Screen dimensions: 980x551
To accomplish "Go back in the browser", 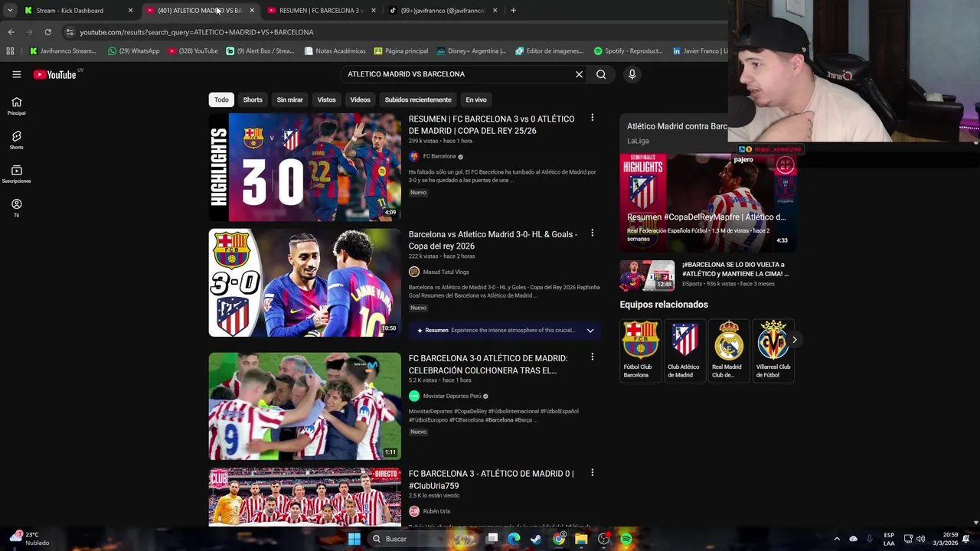I will click(11, 32).
